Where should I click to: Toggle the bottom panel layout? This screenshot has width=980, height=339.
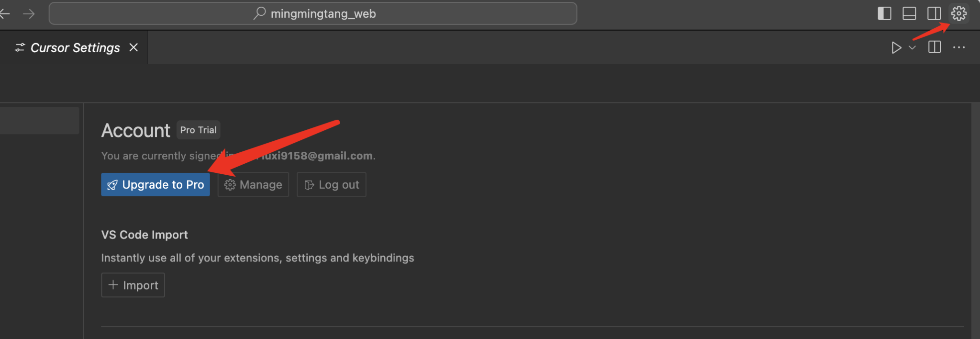tap(909, 13)
